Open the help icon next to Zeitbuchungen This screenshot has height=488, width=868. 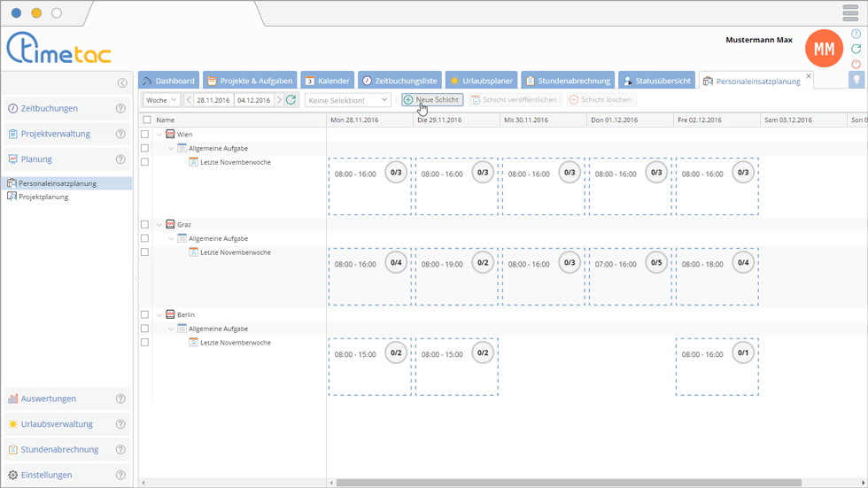click(x=120, y=109)
